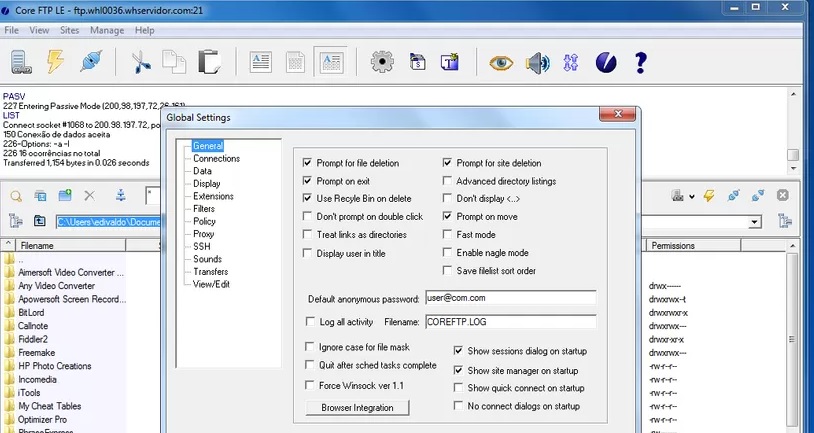This screenshot has height=433, width=814.
Task: Click the local path address field
Action: [x=108, y=222]
